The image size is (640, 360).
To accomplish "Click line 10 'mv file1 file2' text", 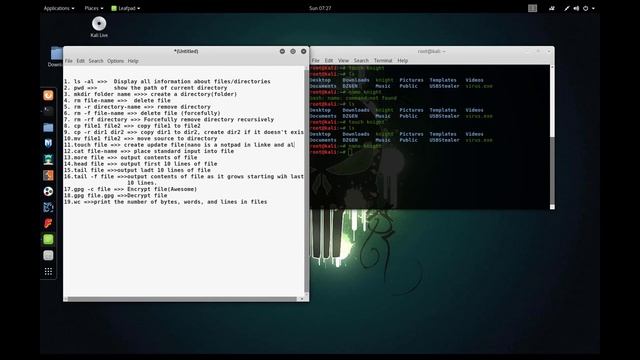I will [140, 138].
